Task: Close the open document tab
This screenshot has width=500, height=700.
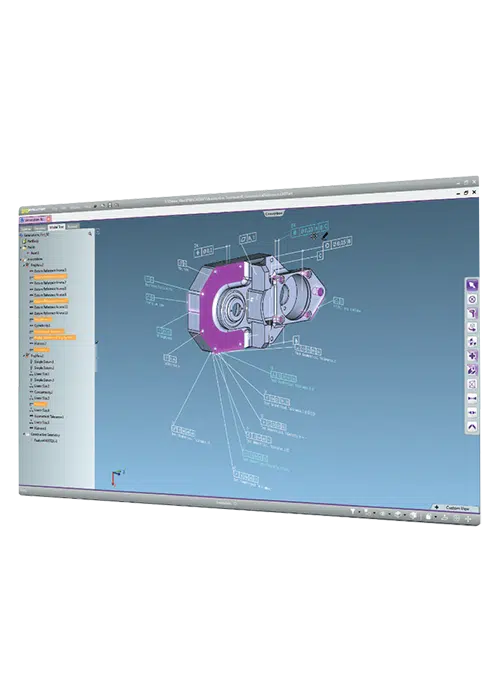Action: (x=48, y=219)
